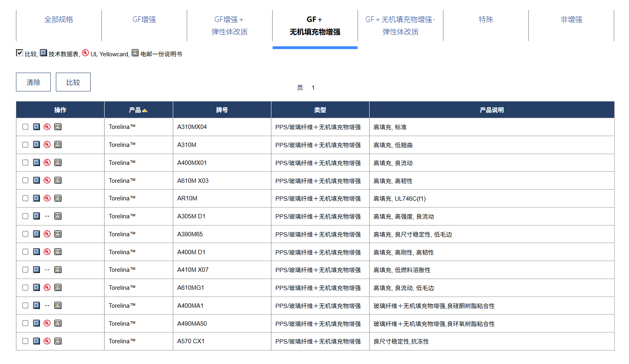Viewport: 629px width, 364px height.
Task: Click email brochure icon for A305M D1
Action: pyautogui.click(x=58, y=216)
